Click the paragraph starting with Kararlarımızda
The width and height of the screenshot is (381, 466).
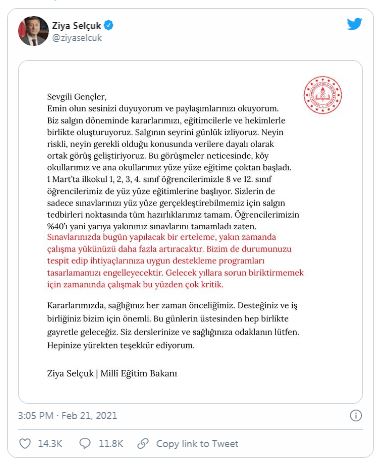(173, 325)
